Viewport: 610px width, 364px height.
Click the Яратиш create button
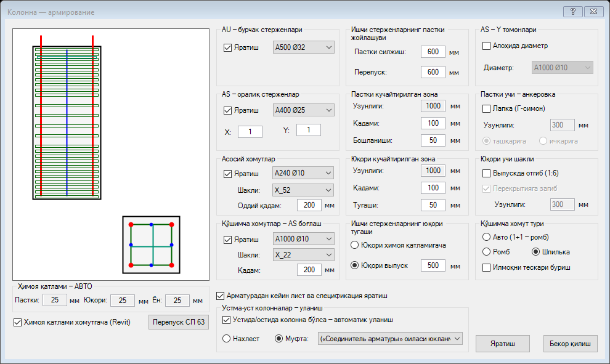[503, 344]
